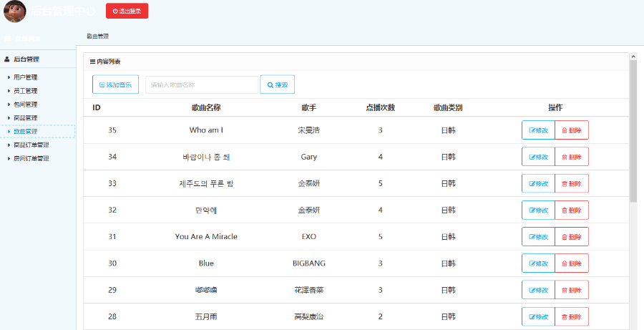644x330 pixels.
Task: Click the 歌曲类别 column header
Action: pyautogui.click(x=448, y=107)
